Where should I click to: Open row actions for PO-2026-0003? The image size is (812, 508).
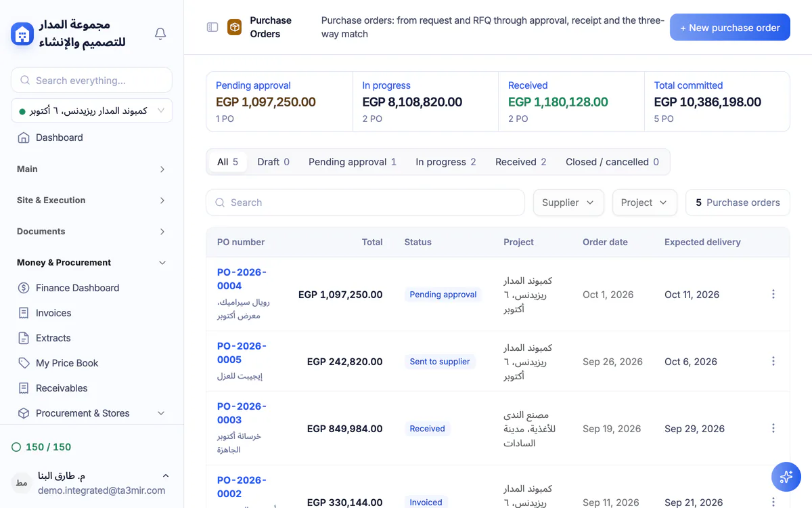click(x=773, y=428)
